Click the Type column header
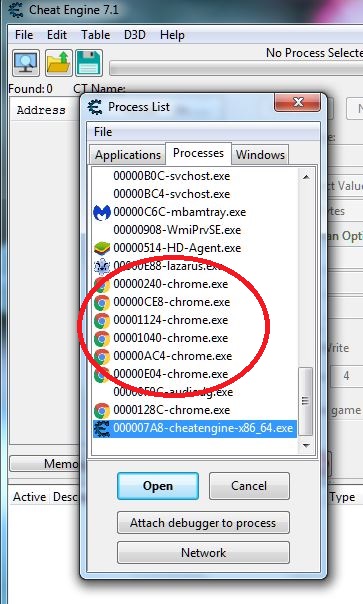The width and height of the screenshot is (363, 604). click(x=342, y=497)
